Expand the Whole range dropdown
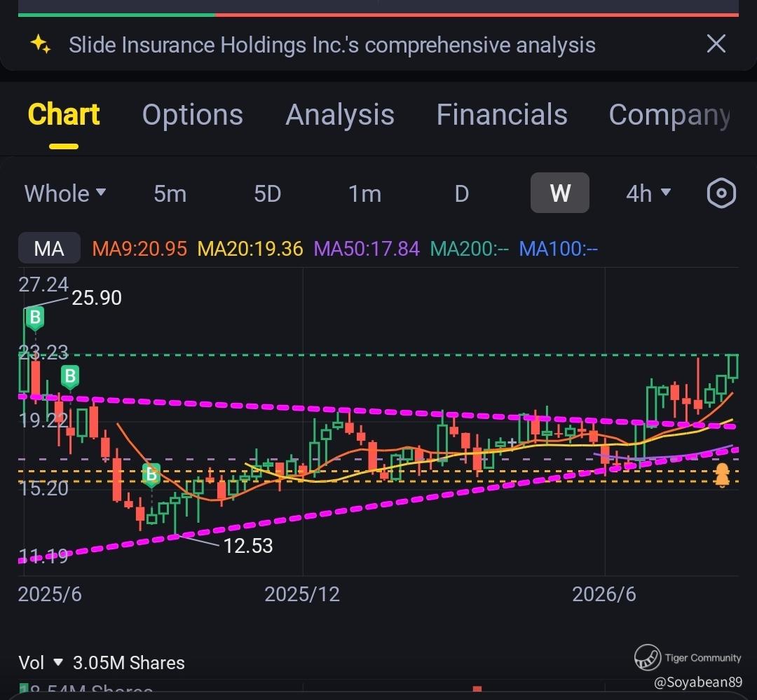757x700 pixels. click(65, 193)
